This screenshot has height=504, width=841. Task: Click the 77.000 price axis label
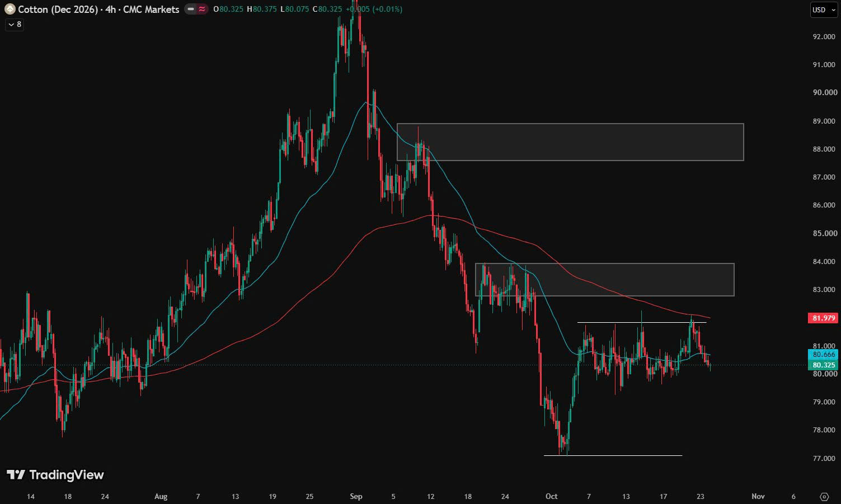825,459
